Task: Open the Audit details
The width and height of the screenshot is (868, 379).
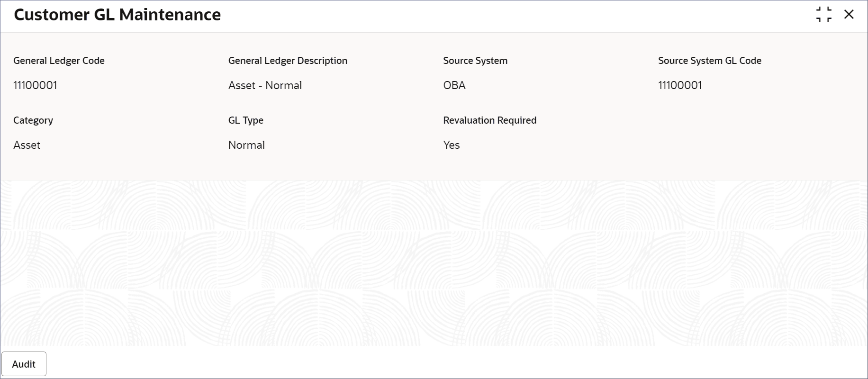Action: tap(24, 364)
